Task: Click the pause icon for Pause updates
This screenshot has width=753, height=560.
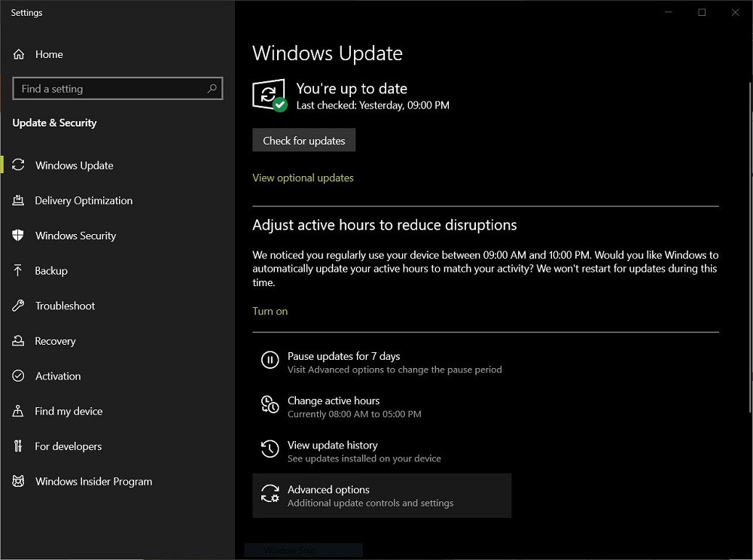Action: click(x=270, y=360)
